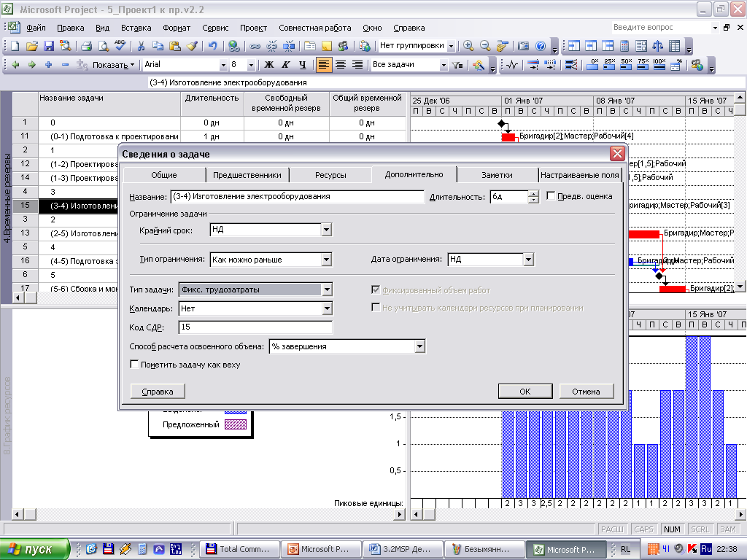Enable the Предв. оценка checkbox
The height and width of the screenshot is (560, 747).
[x=551, y=195]
